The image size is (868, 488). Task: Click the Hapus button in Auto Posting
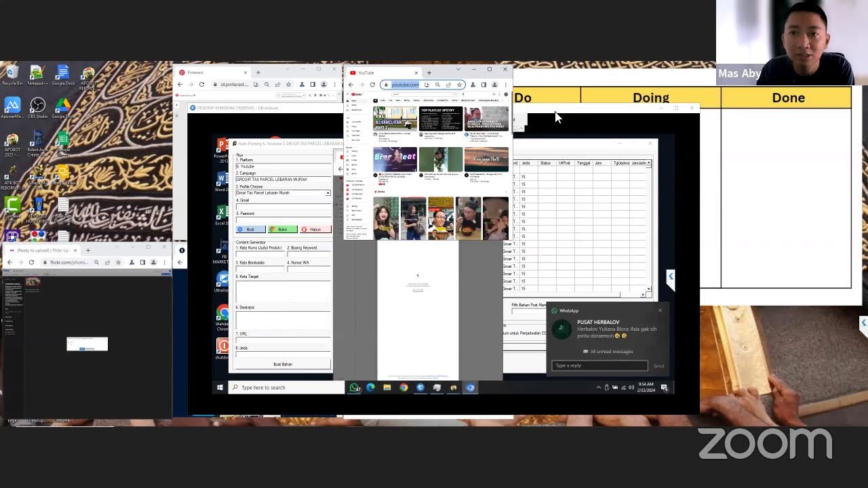point(315,229)
